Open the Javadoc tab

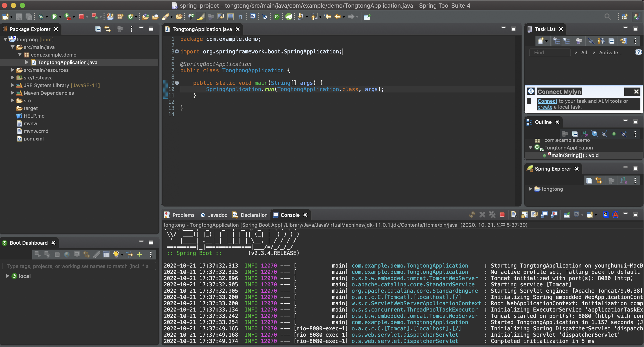(217, 215)
